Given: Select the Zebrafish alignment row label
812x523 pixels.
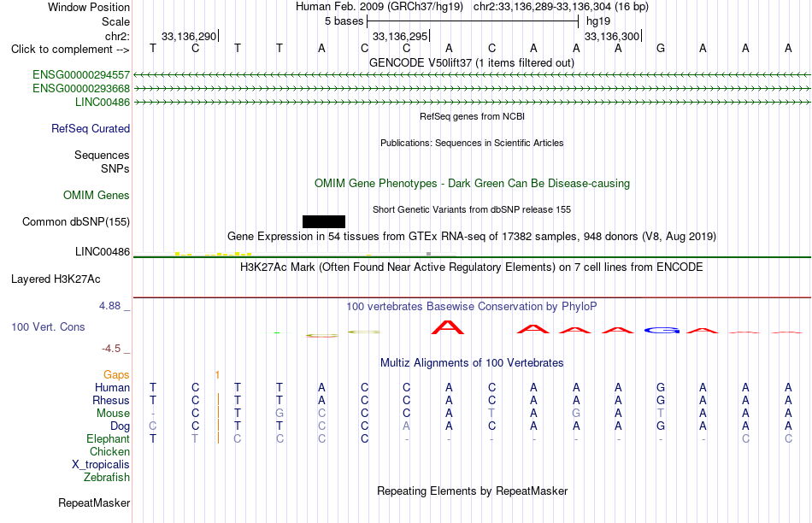Looking at the screenshot, I should (107, 477).
